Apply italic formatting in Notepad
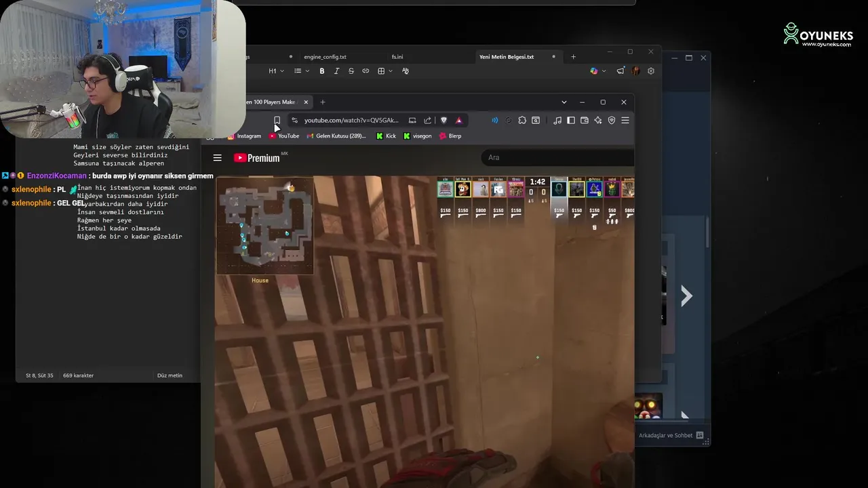Screen dimensions: 868x488 point(336,71)
